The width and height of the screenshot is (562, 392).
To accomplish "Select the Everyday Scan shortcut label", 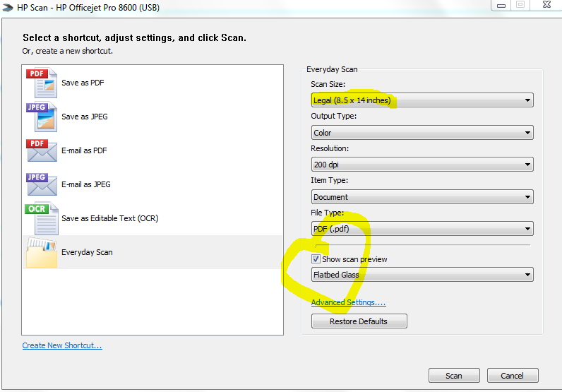I will [87, 252].
